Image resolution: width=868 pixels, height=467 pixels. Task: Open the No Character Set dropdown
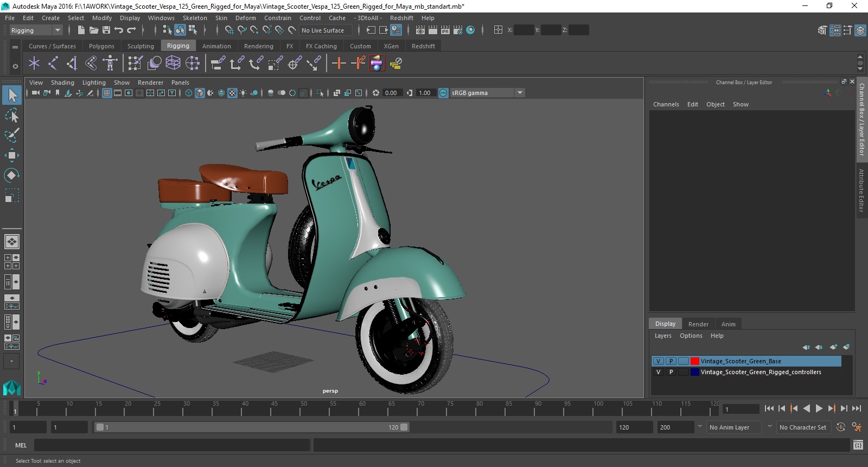[x=803, y=427]
